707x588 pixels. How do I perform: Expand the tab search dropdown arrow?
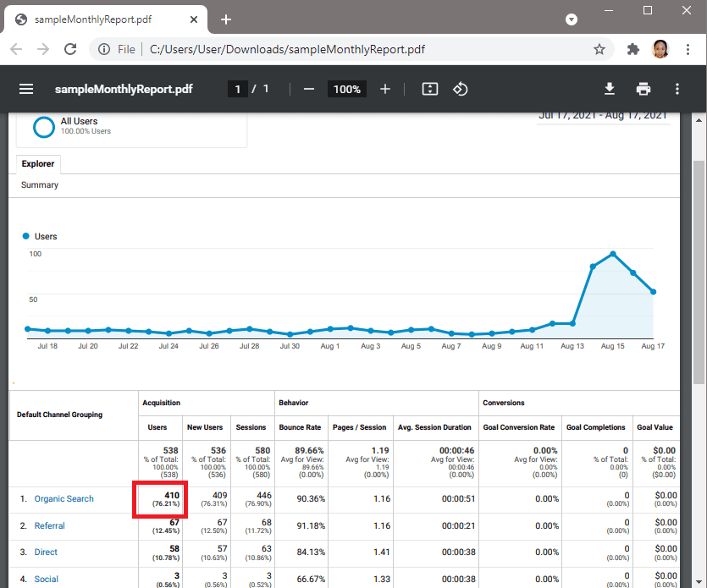(572, 19)
